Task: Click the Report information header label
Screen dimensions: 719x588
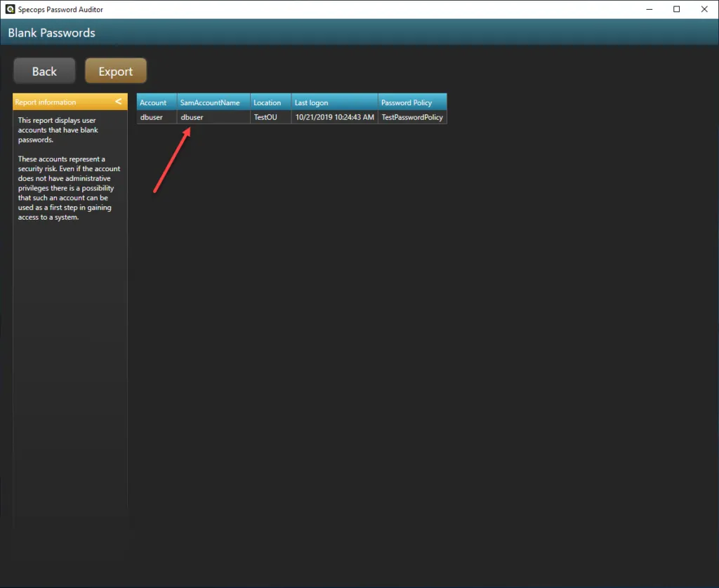Action: pyautogui.click(x=46, y=102)
